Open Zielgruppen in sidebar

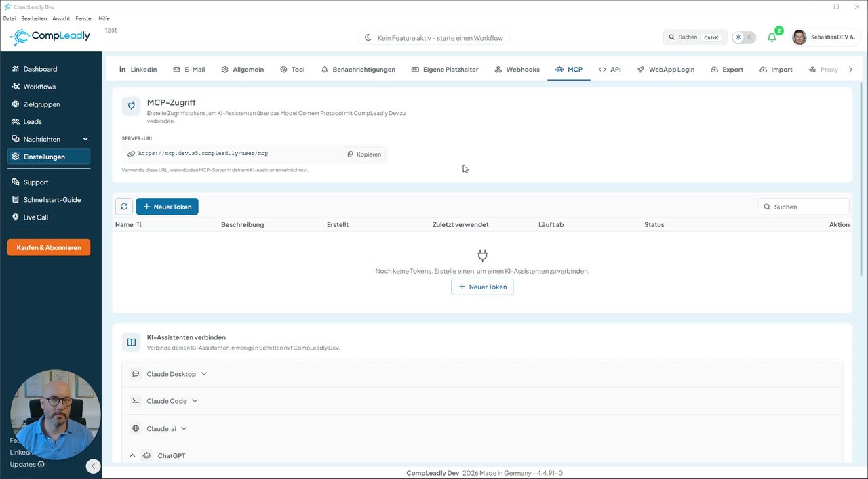tap(49, 104)
